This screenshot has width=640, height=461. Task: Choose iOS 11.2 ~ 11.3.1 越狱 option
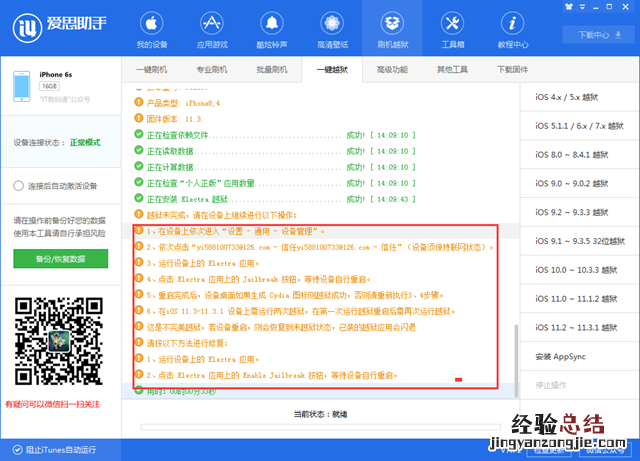[580, 327]
